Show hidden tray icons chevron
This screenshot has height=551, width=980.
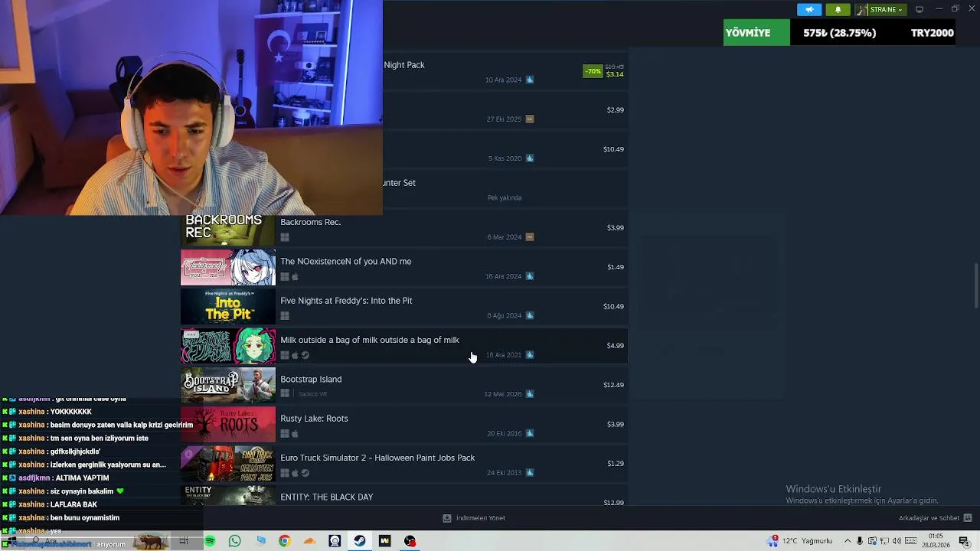(847, 541)
